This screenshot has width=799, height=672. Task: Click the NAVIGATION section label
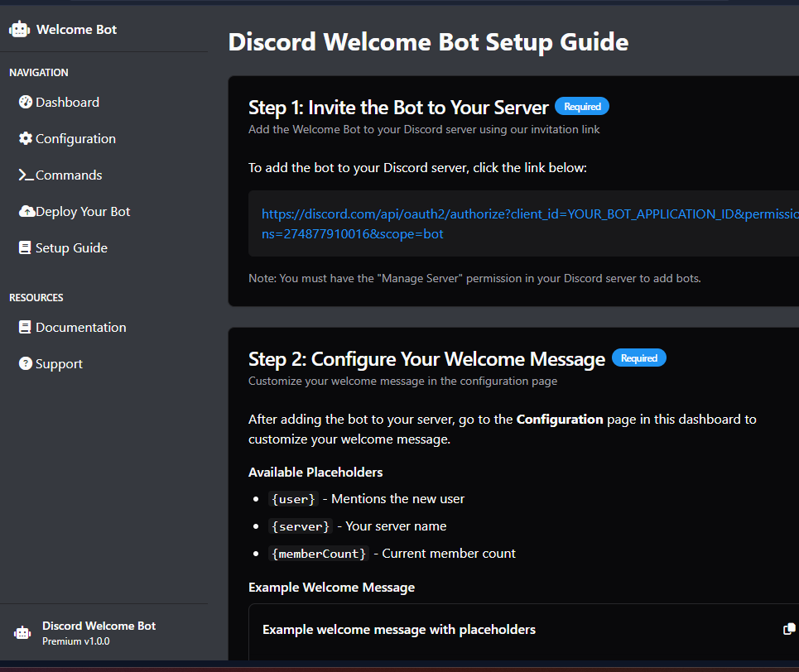click(39, 72)
